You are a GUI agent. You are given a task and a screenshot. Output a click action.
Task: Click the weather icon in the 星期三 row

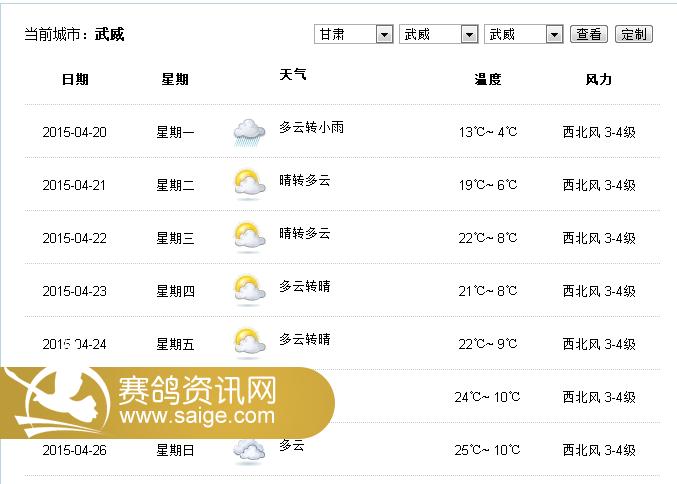[x=249, y=238]
